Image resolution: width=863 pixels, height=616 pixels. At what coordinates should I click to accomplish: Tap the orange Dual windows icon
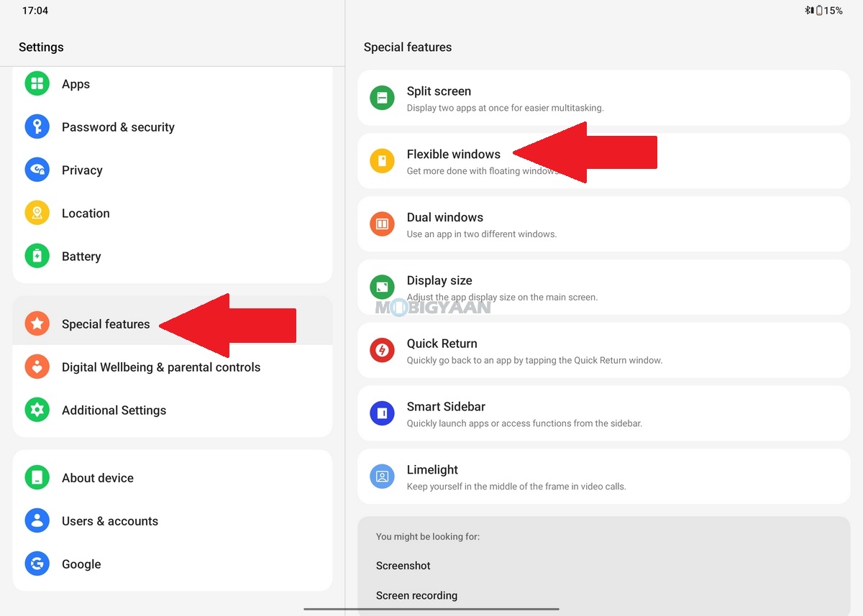tap(382, 224)
